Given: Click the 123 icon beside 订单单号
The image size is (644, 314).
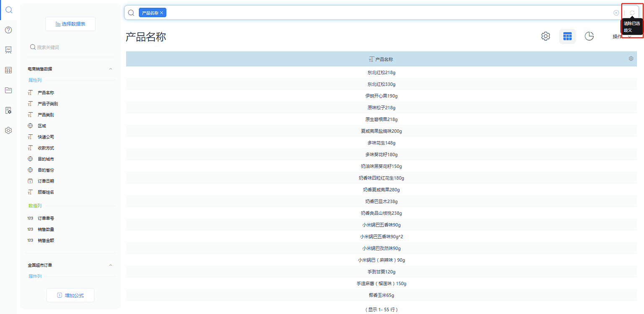Looking at the screenshot, I should (x=30, y=218).
